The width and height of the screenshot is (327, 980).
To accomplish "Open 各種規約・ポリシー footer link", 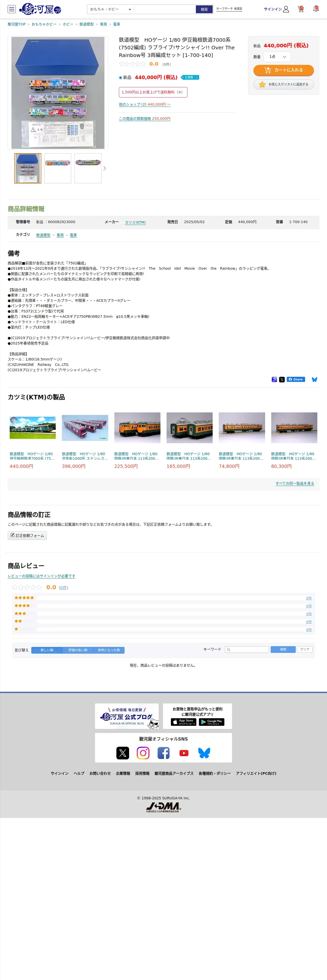I will [215, 773].
